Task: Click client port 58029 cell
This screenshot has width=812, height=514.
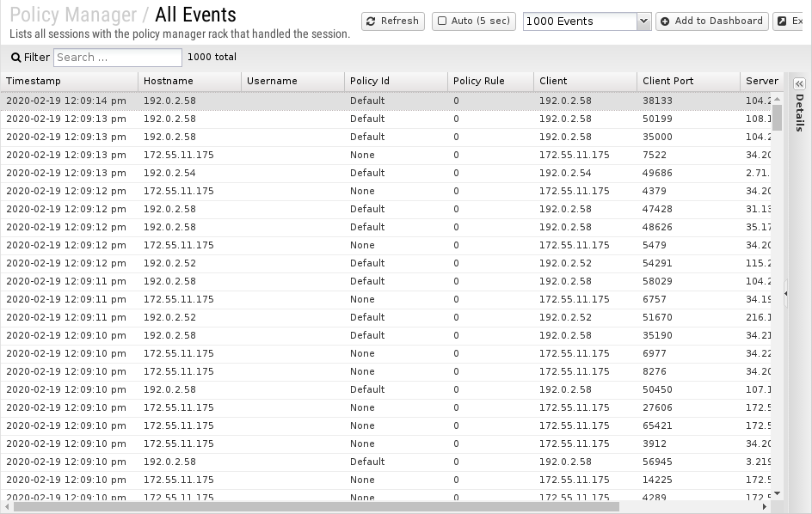Action: pos(688,282)
